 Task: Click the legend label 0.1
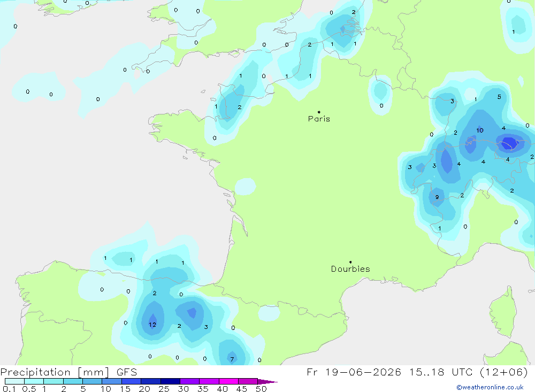click(x=9, y=389)
